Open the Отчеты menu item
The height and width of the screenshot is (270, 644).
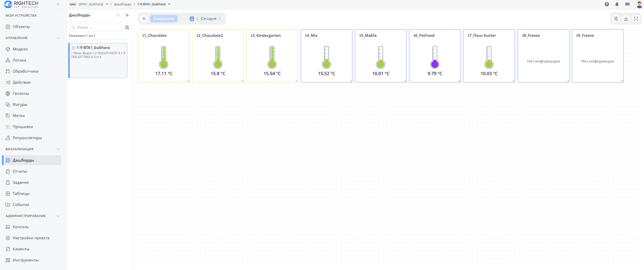point(20,171)
